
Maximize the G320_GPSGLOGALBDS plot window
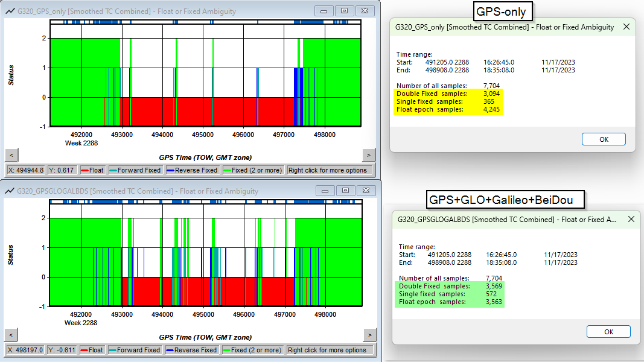(345, 191)
